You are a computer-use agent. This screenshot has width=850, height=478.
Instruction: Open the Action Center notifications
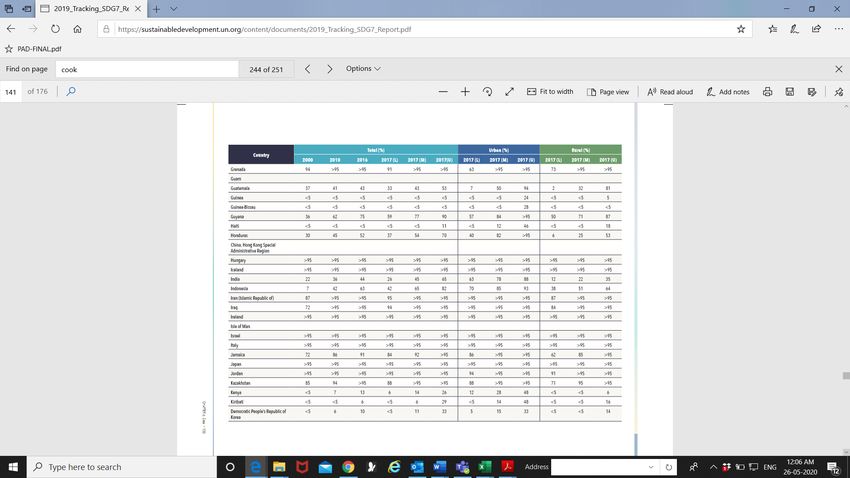[834, 467]
